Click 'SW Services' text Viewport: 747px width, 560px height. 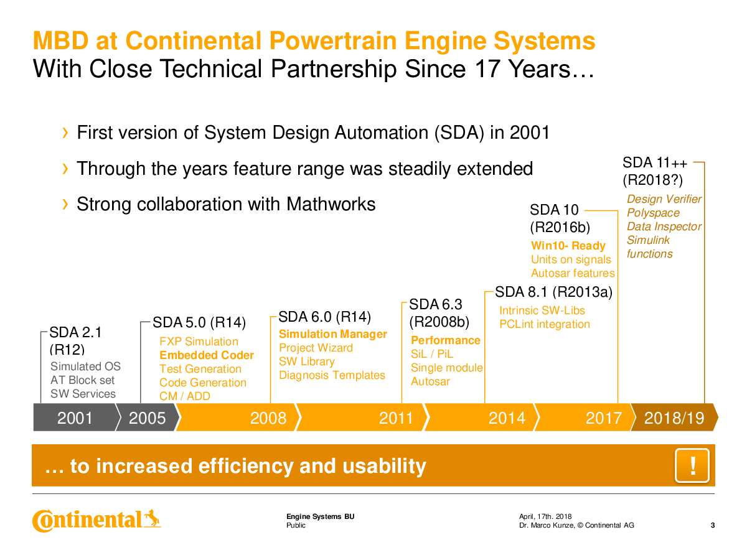point(83,394)
